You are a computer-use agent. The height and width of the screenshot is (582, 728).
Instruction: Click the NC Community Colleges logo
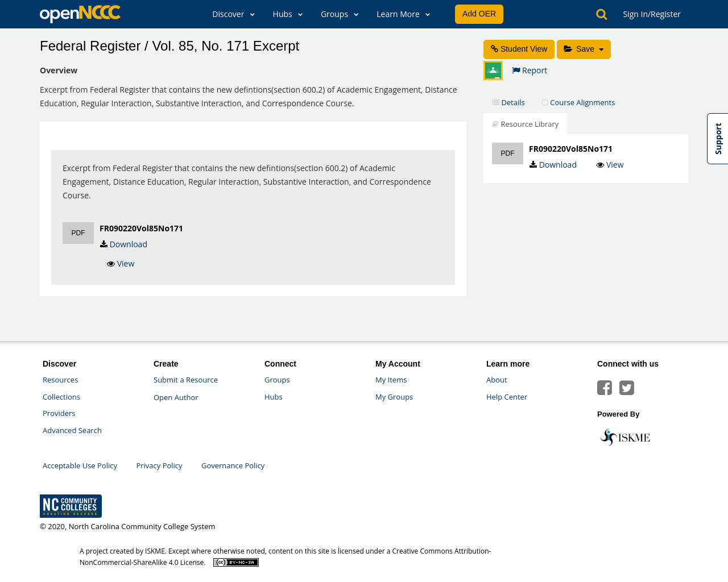(x=71, y=506)
